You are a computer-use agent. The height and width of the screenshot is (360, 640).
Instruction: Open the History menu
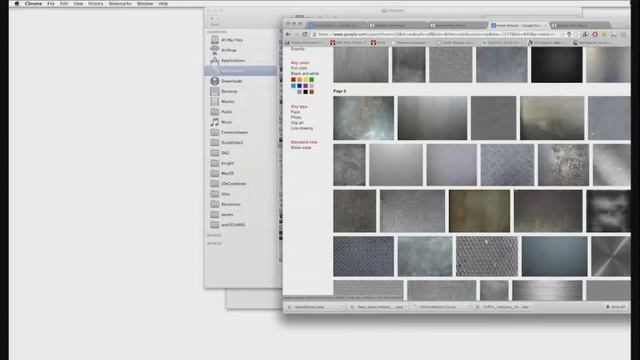(x=96, y=4)
